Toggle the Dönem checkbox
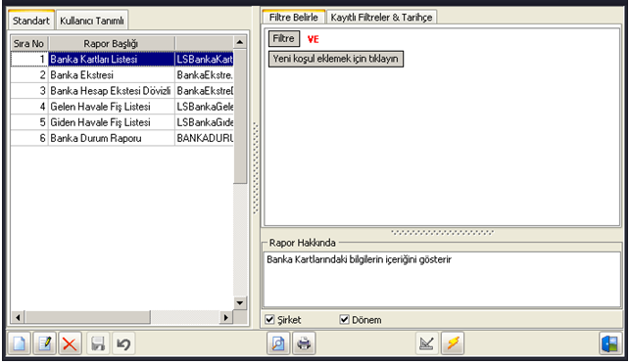Viewport: 630px width, 364px height. point(344,320)
